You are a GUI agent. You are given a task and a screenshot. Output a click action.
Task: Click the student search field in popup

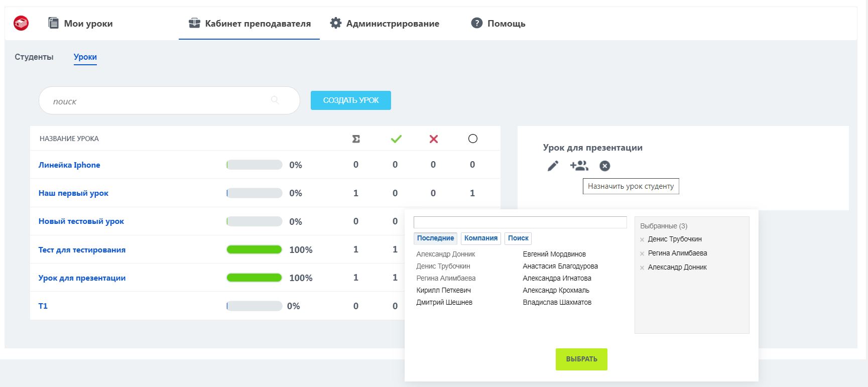pos(520,222)
